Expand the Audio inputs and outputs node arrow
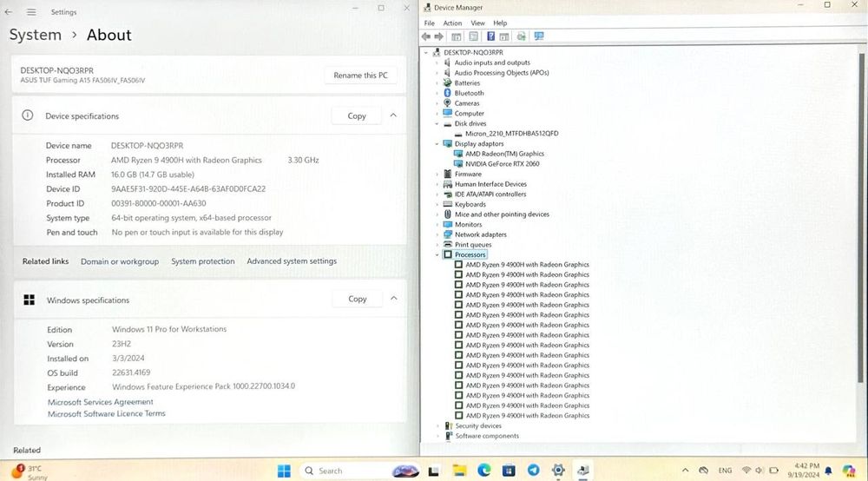Image resolution: width=868 pixels, height=481 pixels. coord(437,63)
